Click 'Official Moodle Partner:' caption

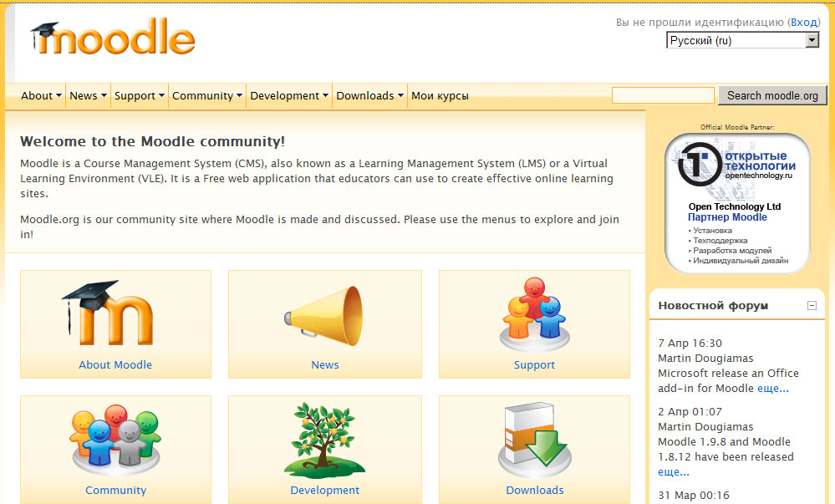(737, 127)
